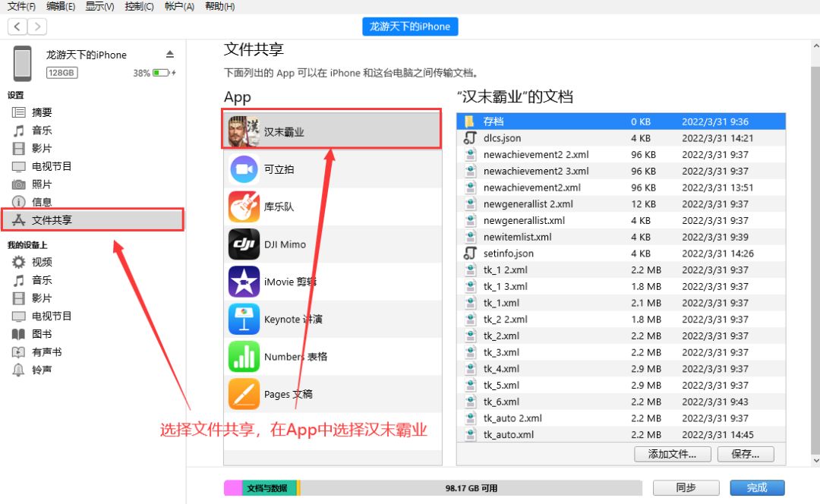Select setinfo.json file
The height and width of the screenshot is (504, 820).
pyautogui.click(x=621, y=253)
